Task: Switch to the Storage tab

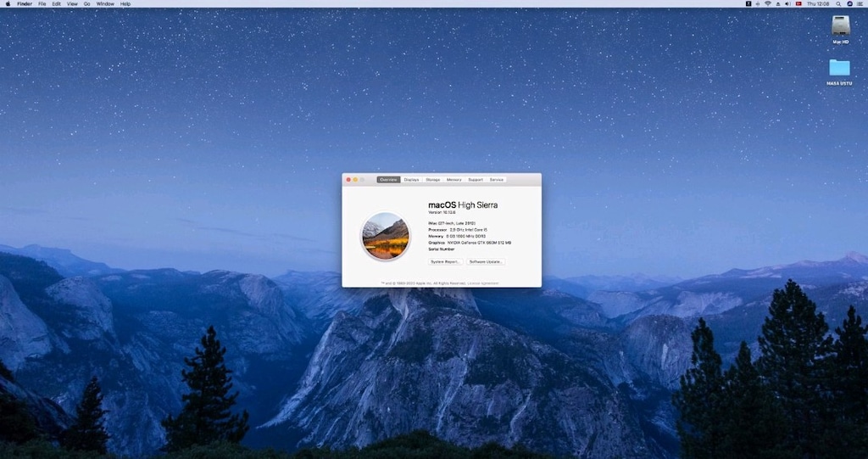Action: [433, 180]
